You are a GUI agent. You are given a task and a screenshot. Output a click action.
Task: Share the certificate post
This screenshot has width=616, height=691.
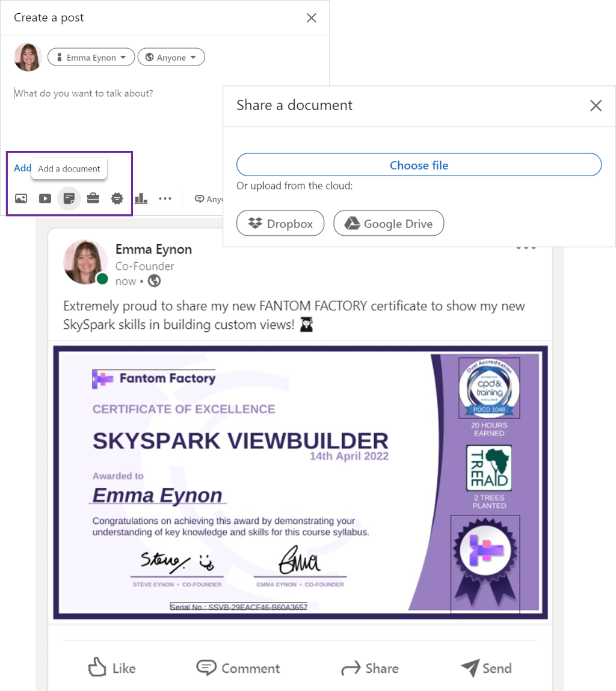tap(369, 668)
